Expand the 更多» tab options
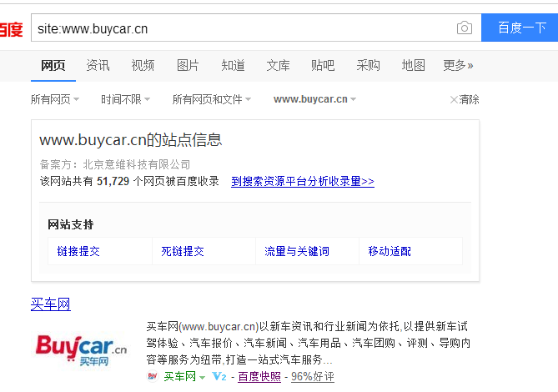Screen dimensions: 558x392 click(x=458, y=65)
